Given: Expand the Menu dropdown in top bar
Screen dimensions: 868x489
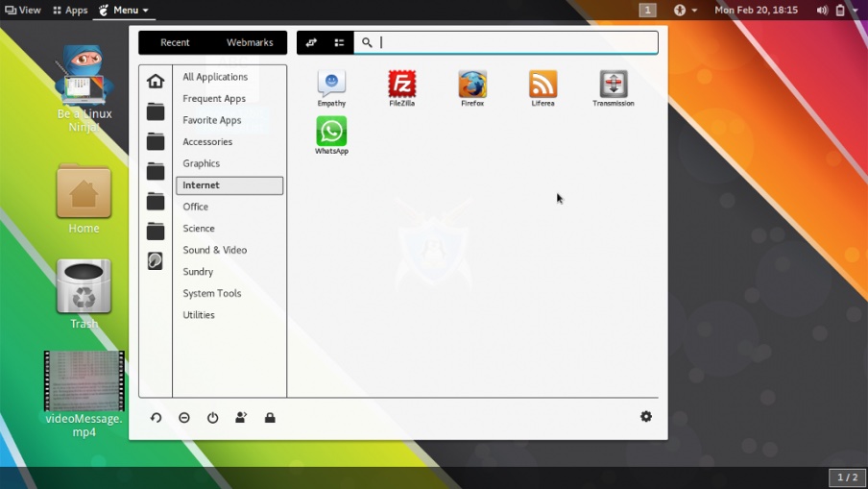Looking at the screenshot, I should 125,11.
